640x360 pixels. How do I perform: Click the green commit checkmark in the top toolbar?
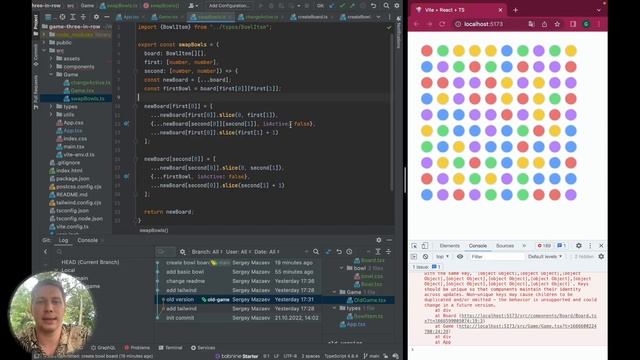tap(342, 6)
